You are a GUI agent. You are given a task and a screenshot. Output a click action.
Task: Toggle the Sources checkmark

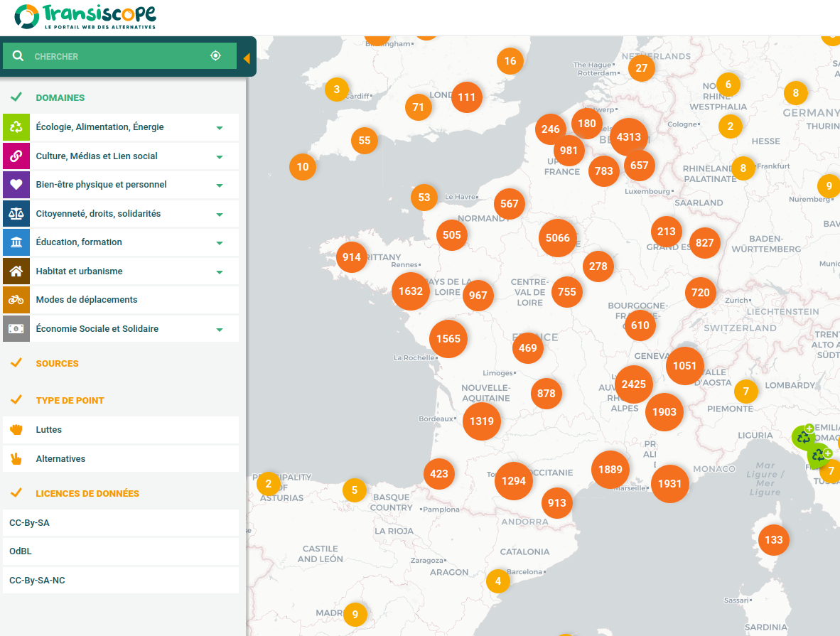[x=16, y=363]
